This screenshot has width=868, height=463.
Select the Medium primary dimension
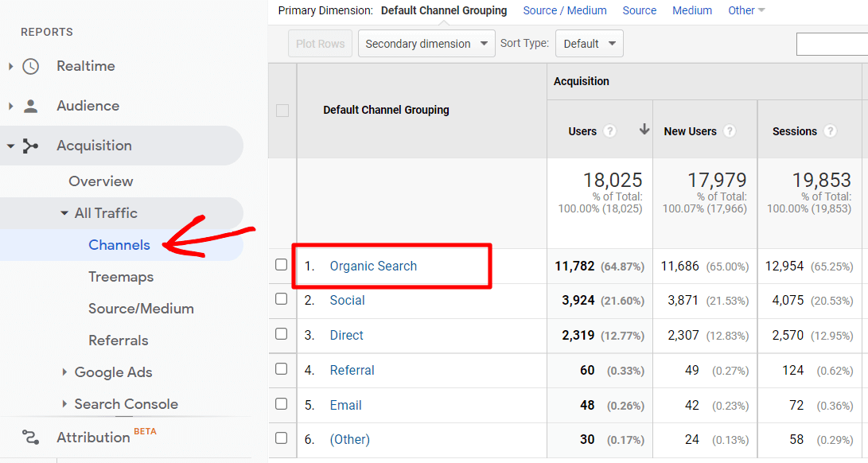click(692, 10)
